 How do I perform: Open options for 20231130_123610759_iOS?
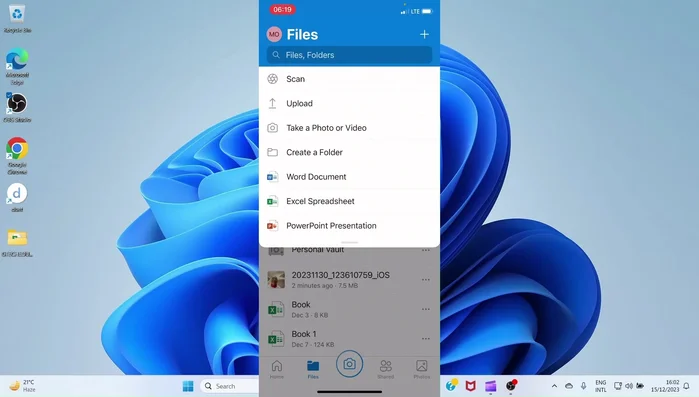coord(426,280)
